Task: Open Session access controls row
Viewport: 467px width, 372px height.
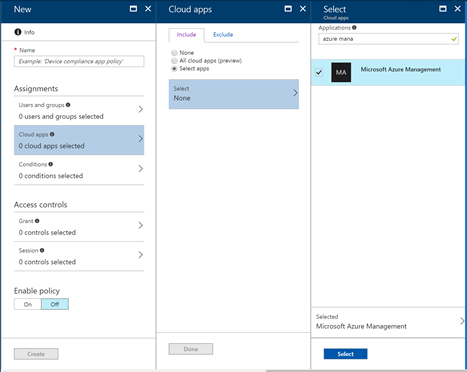Action: [79, 256]
